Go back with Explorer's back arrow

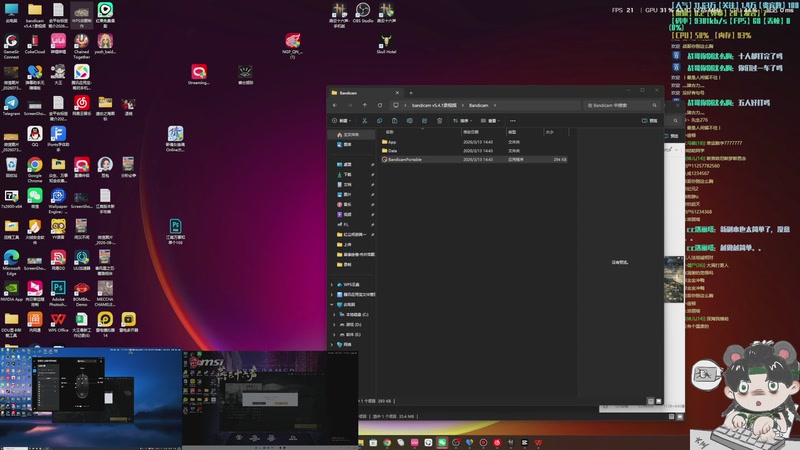(335, 105)
